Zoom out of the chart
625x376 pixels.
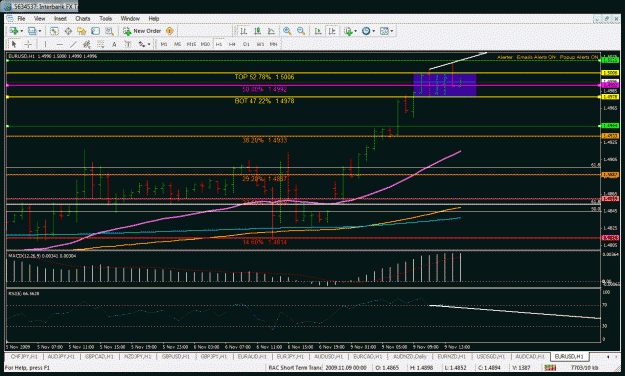[x=301, y=31]
